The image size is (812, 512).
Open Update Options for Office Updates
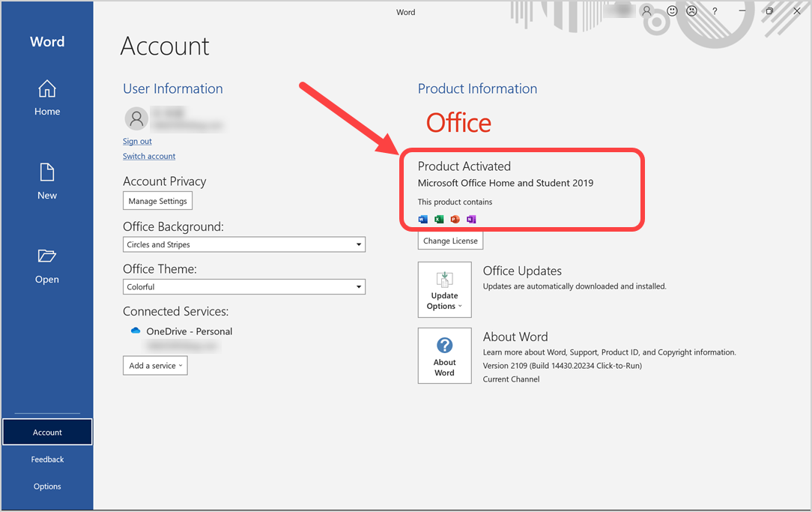(444, 289)
